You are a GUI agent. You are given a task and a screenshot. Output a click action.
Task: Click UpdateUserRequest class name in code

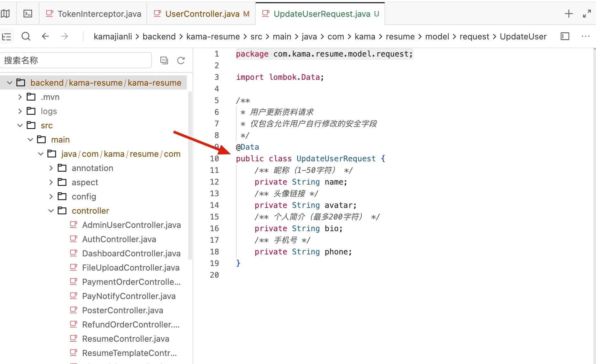[x=336, y=159]
